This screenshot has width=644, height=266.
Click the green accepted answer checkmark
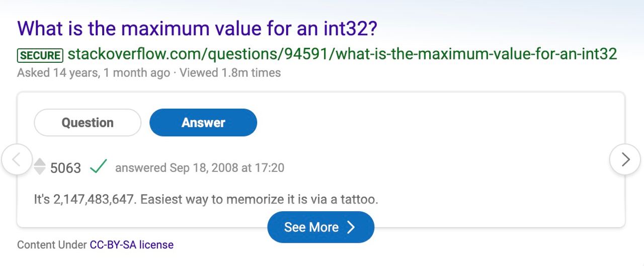[98, 167]
